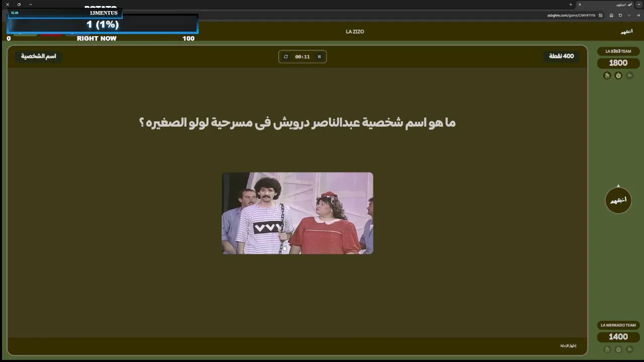The width and height of the screenshot is (644, 362).
Task: Select the LA B3B3 TEAM name label
Action: point(618,51)
